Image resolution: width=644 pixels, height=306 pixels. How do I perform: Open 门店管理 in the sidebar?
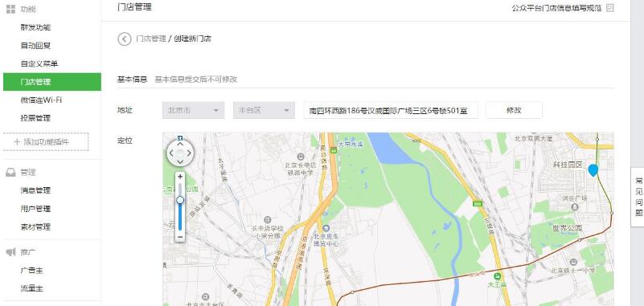[52, 82]
